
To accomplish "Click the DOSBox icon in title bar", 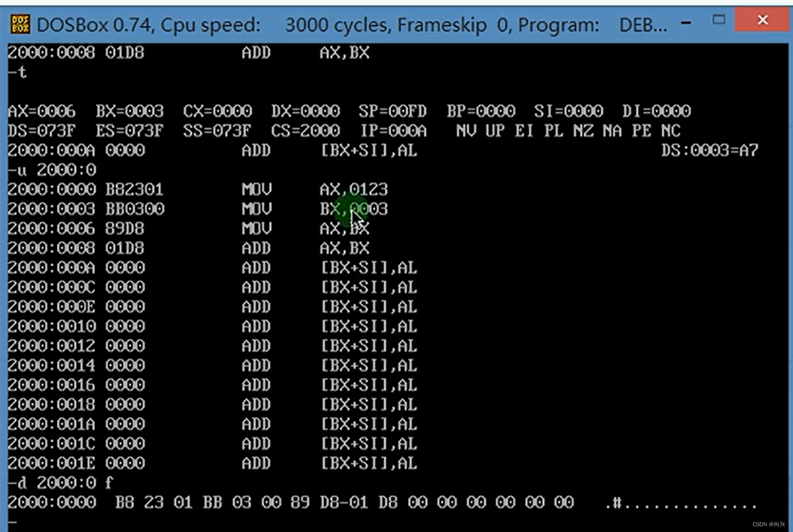I will tap(20, 24).
